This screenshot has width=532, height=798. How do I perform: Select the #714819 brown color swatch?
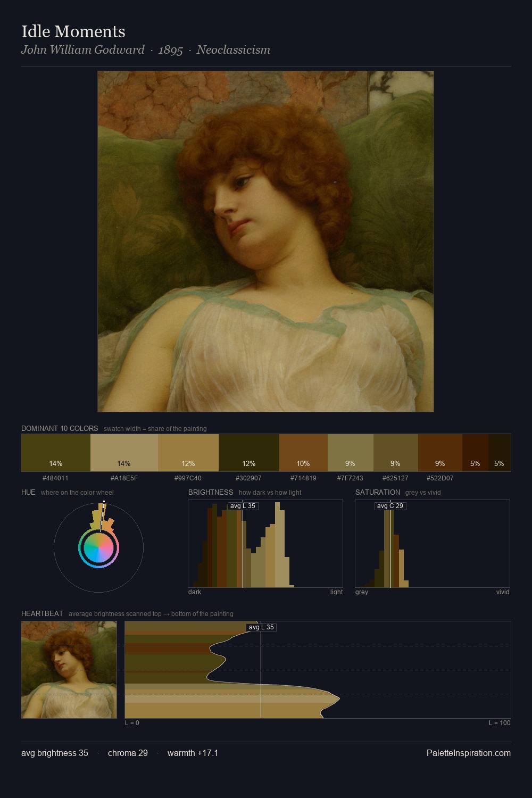click(303, 453)
